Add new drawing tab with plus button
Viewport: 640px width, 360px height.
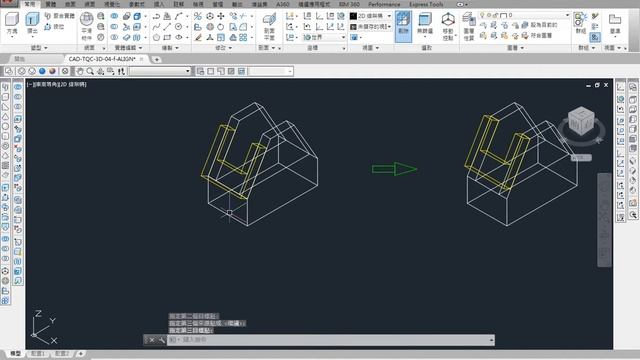[156, 60]
